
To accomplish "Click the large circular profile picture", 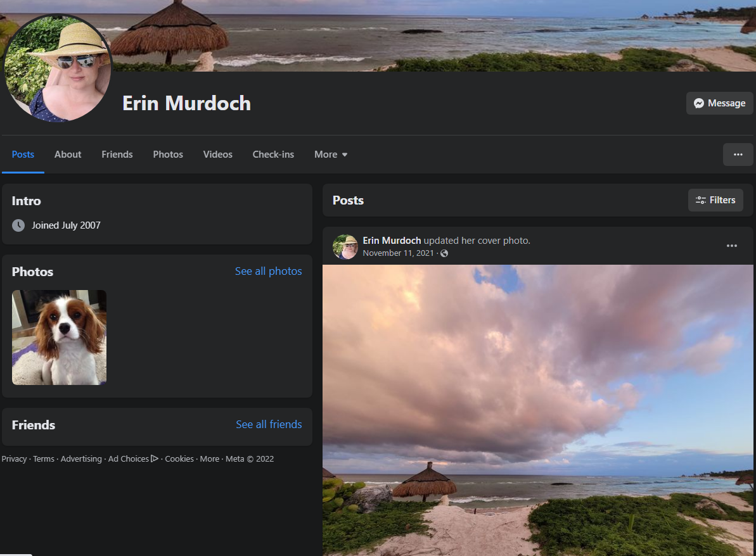I will coord(58,68).
